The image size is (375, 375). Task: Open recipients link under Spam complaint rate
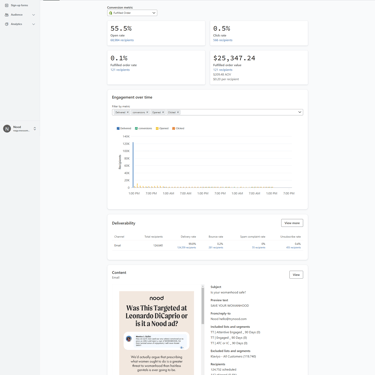point(259,248)
